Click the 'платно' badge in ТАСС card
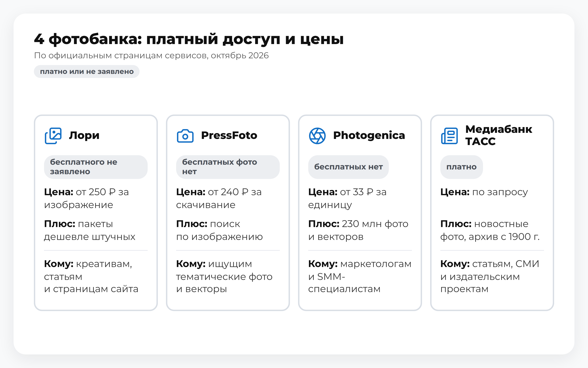This screenshot has height=368, width=588. click(461, 167)
